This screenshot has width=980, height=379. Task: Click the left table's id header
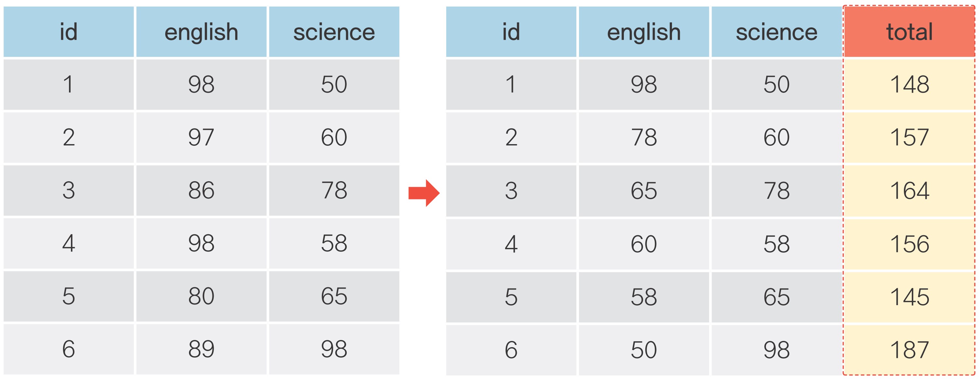click(69, 32)
